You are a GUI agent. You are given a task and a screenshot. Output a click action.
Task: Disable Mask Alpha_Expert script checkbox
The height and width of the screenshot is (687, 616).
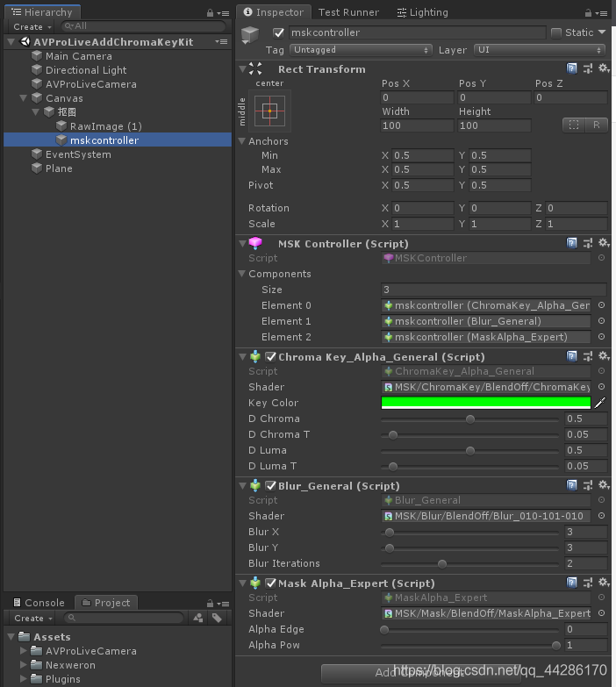tap(271, 583)
